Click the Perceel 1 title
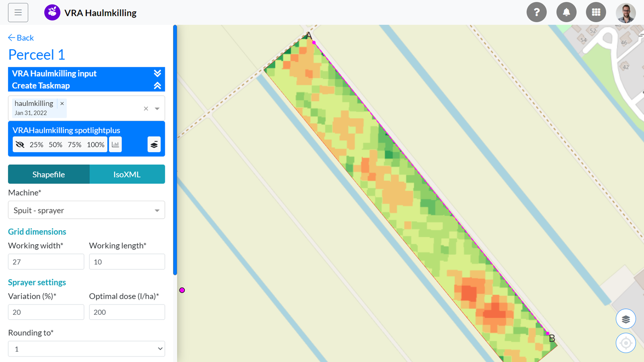644x362 pixels. (x=36, y=54)
